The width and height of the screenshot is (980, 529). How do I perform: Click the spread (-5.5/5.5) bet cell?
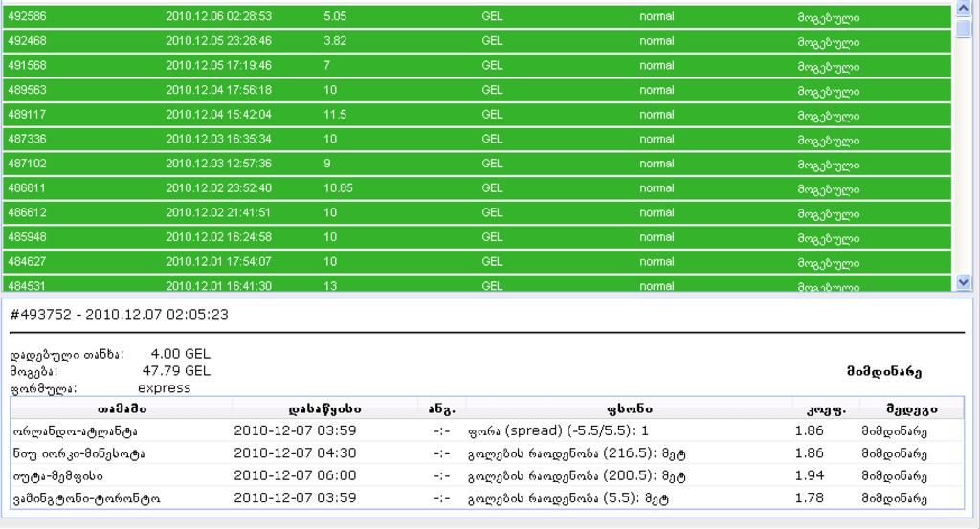[558, 430]
